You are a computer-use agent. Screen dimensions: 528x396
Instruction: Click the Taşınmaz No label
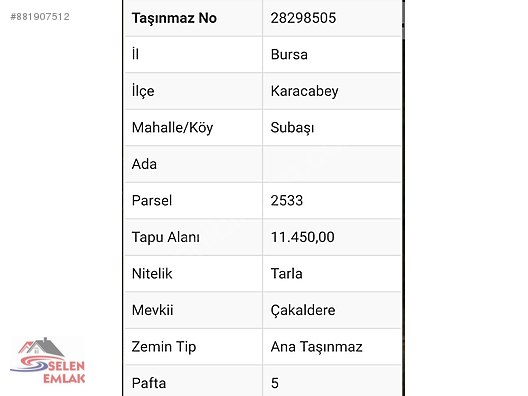coord(174,18)
